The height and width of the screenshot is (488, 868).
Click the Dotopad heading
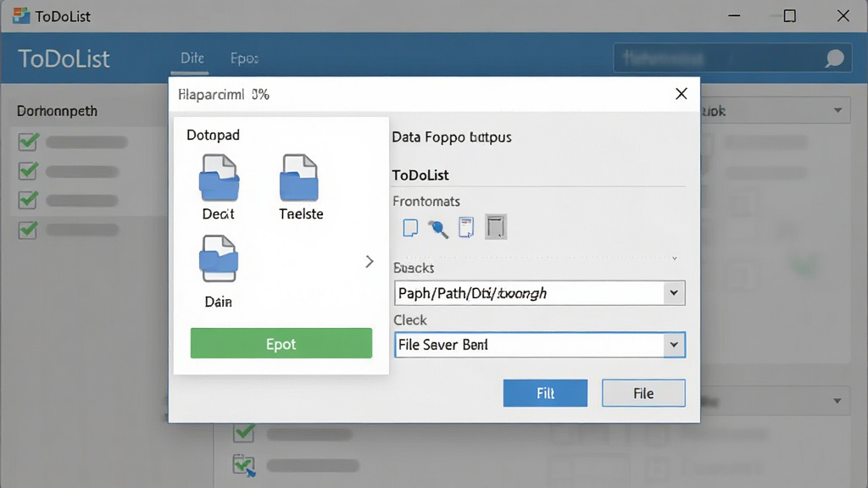[x=213, y=135]
